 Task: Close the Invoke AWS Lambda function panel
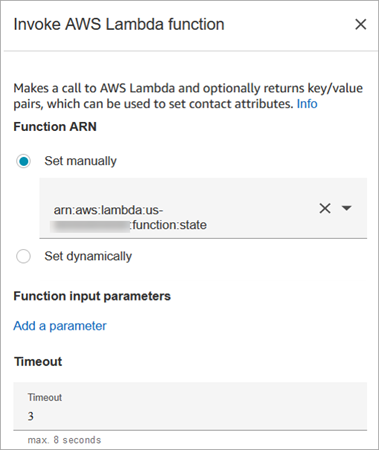pyautogui.click(x=361, y=24)
